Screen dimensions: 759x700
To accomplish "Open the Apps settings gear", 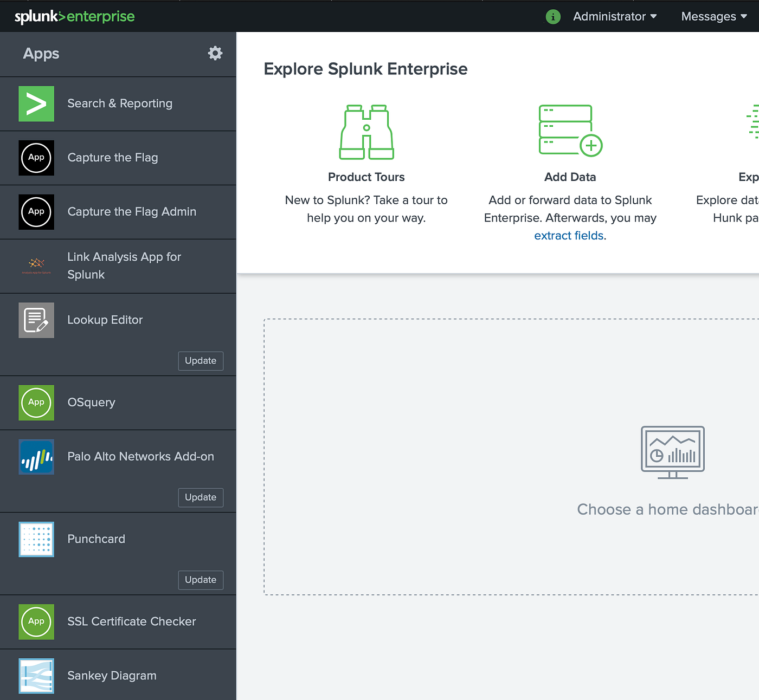I will click(215, 53).
